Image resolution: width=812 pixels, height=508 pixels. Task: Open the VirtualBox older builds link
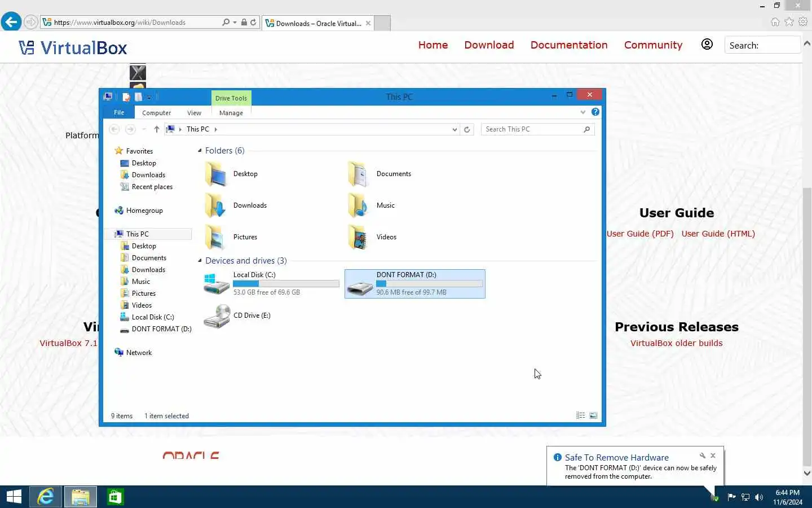click(676, 343)
